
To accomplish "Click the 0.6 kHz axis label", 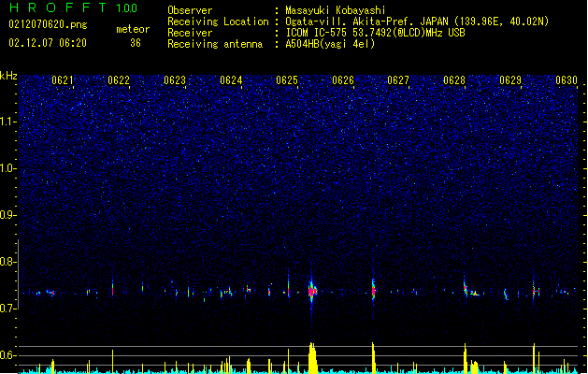I will (8, 355).
